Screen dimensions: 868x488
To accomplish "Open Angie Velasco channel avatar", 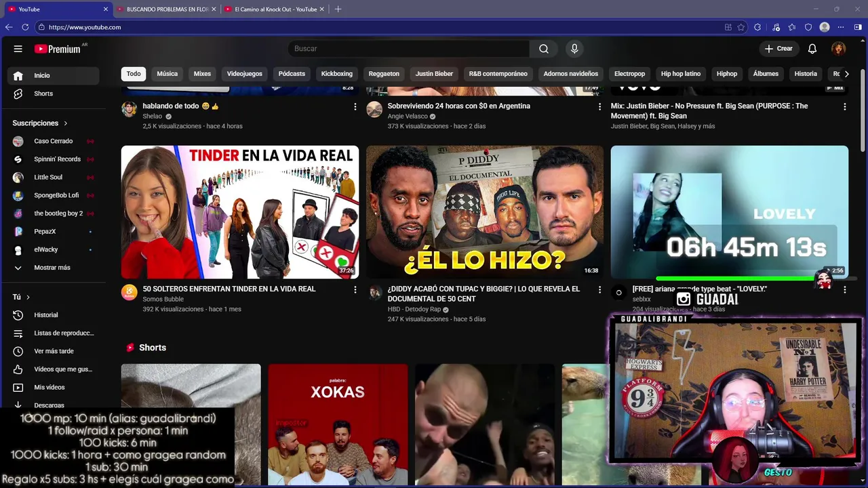I will pos(374,110).
